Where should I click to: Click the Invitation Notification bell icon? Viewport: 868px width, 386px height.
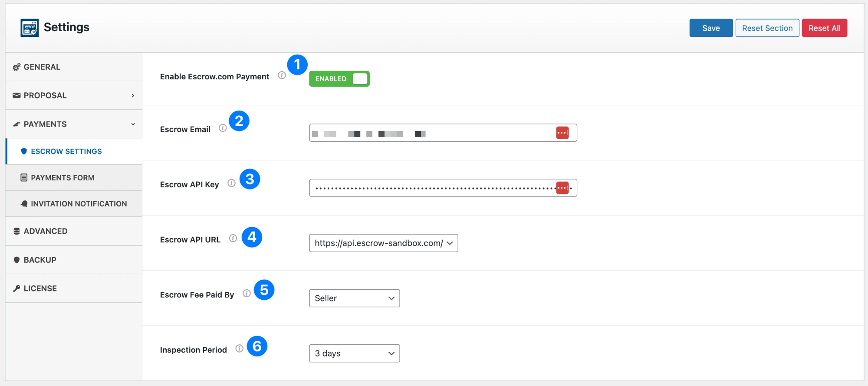(24, 204)
